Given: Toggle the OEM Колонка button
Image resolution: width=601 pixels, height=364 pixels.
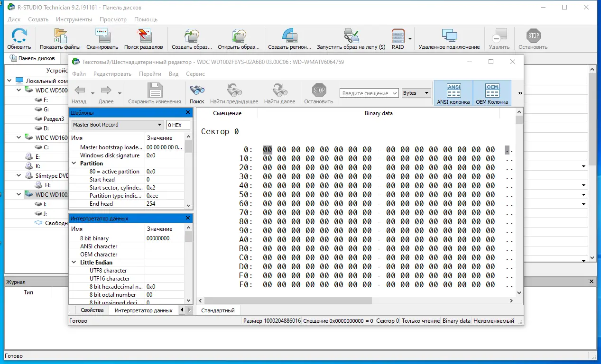Looking at the screenshot, I should click(x=492, y=93).
